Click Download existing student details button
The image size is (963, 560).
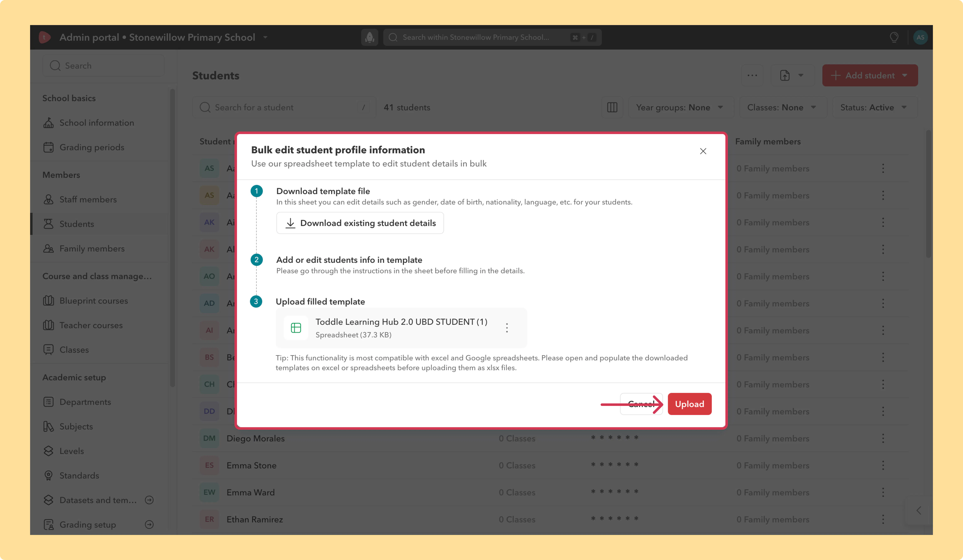(360, 223)
